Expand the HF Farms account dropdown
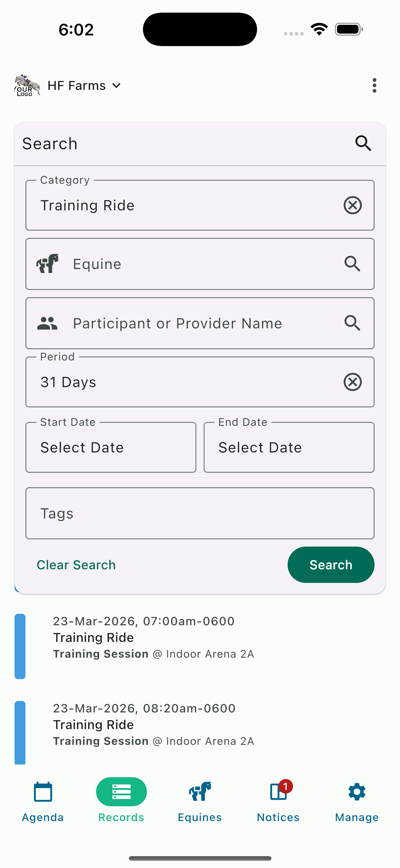The image size is (400, 868). (x=116, y=85)
